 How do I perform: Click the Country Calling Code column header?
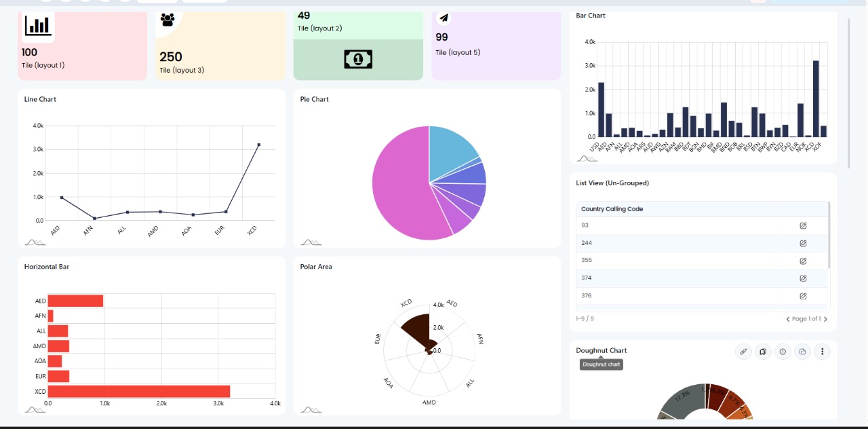point(612,208)
